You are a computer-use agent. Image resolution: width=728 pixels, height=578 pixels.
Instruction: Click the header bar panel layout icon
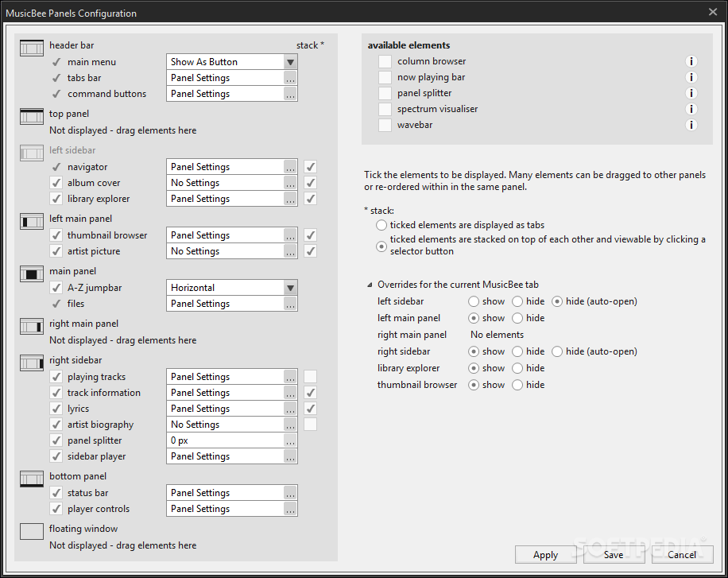coord(32,48)
